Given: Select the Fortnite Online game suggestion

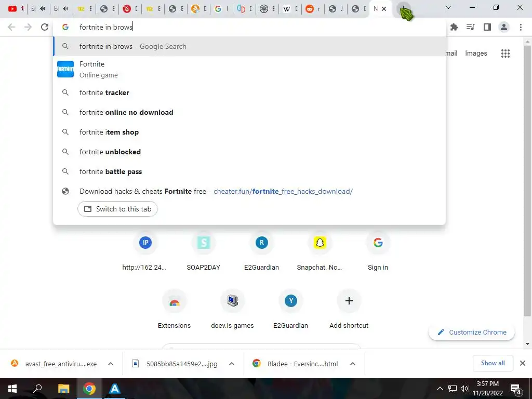Looking at the screenshot, I should [x=249, y=69].
